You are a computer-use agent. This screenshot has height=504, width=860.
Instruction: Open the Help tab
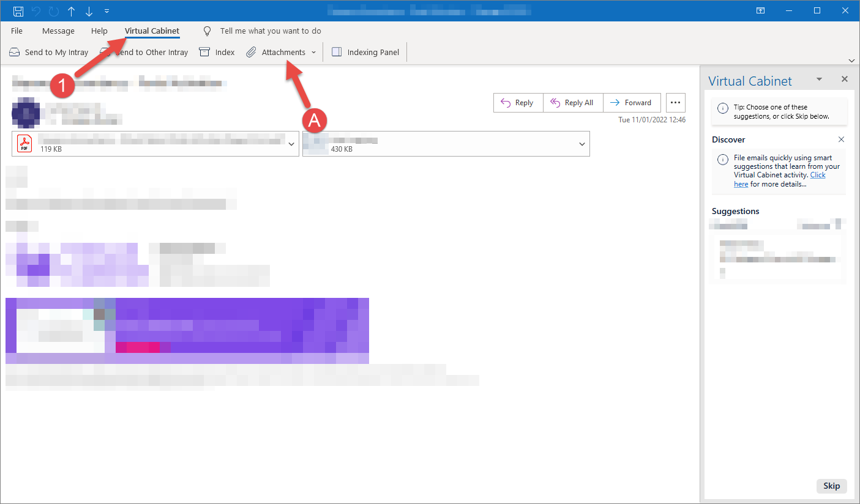99,31
